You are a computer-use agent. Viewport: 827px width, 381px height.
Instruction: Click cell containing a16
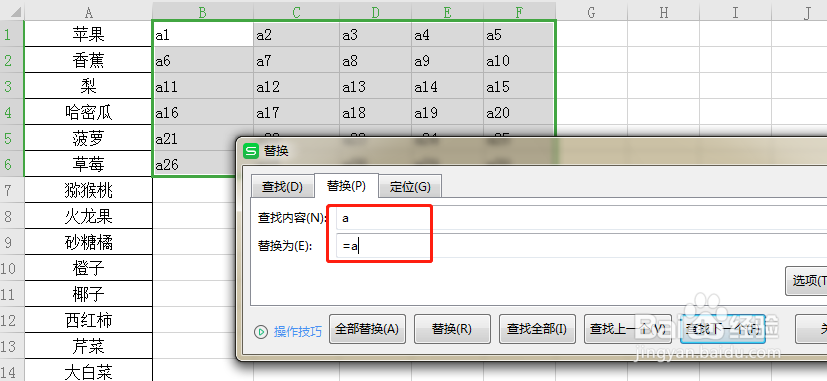pos(203,112)
